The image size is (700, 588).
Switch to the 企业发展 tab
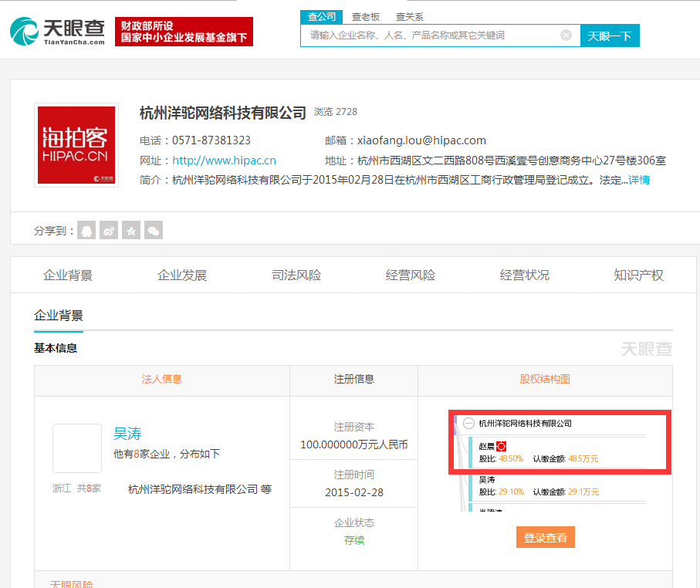click(x=182, y=275)
